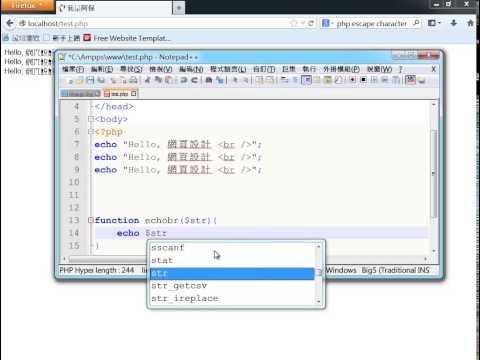The image size is (480, 360).
Task: Click the Undo arrow icon in Notepad++ toolbar
Action: pyautogui.click(x=183, y=80)
